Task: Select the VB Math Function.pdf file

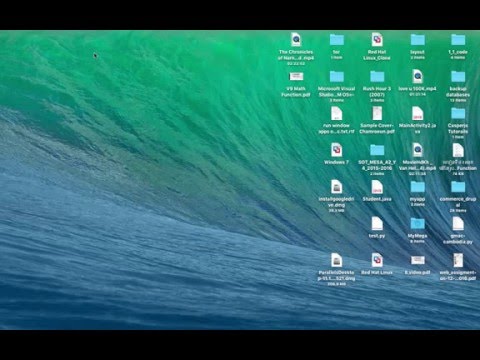Action: 296,77
